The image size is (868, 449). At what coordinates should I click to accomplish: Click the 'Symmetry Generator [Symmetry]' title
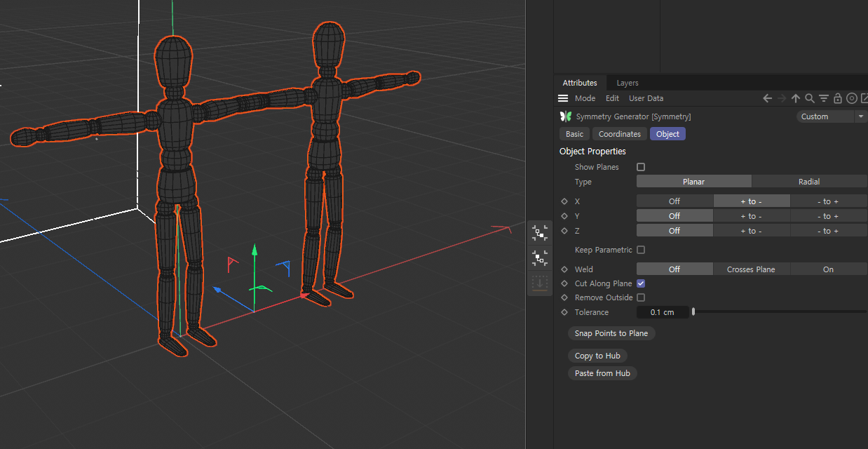[x=633, y=116]
